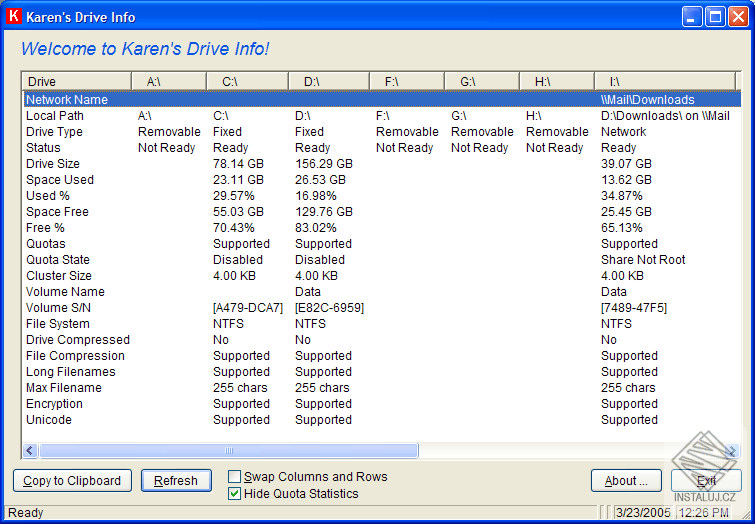Select the Unicode row label
This screenshot has width=755, height=524.
[x=49, y=419]
